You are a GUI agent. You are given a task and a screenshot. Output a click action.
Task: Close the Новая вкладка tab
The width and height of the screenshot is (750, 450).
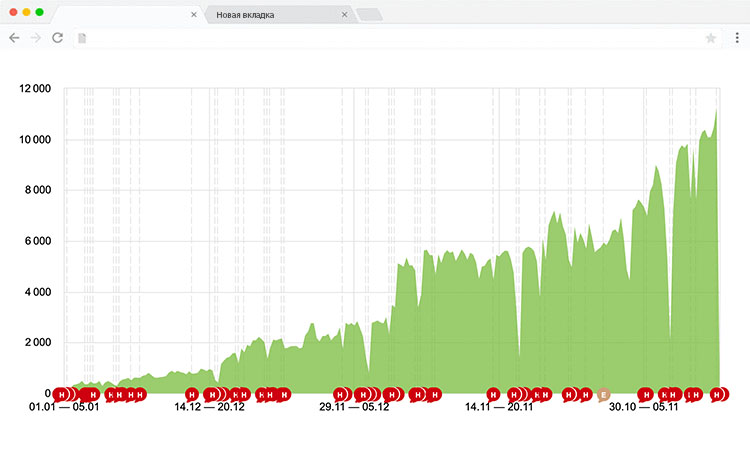click(345, 15)
